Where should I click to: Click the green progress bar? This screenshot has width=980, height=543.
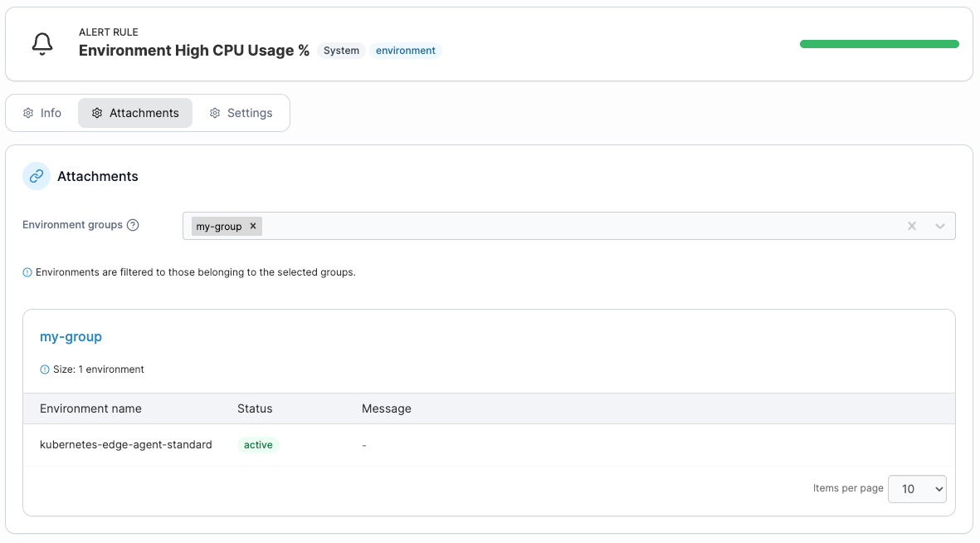(880, 44)
